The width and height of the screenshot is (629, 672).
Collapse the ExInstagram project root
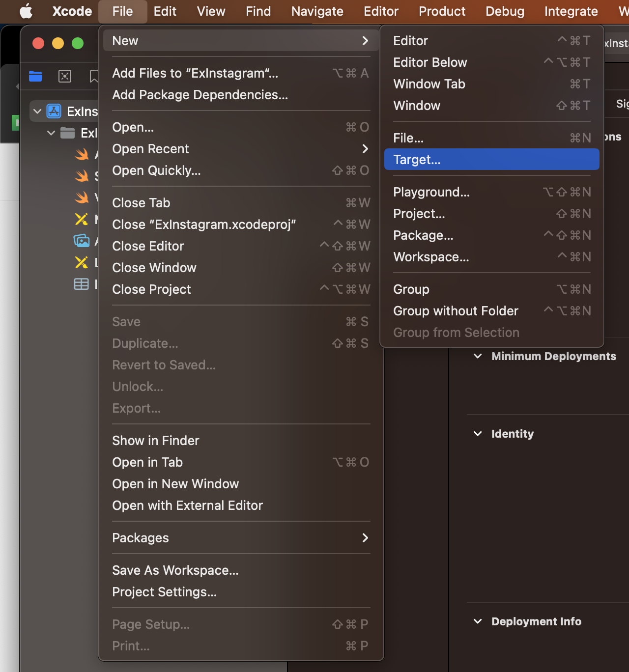(x=37, y=112)
